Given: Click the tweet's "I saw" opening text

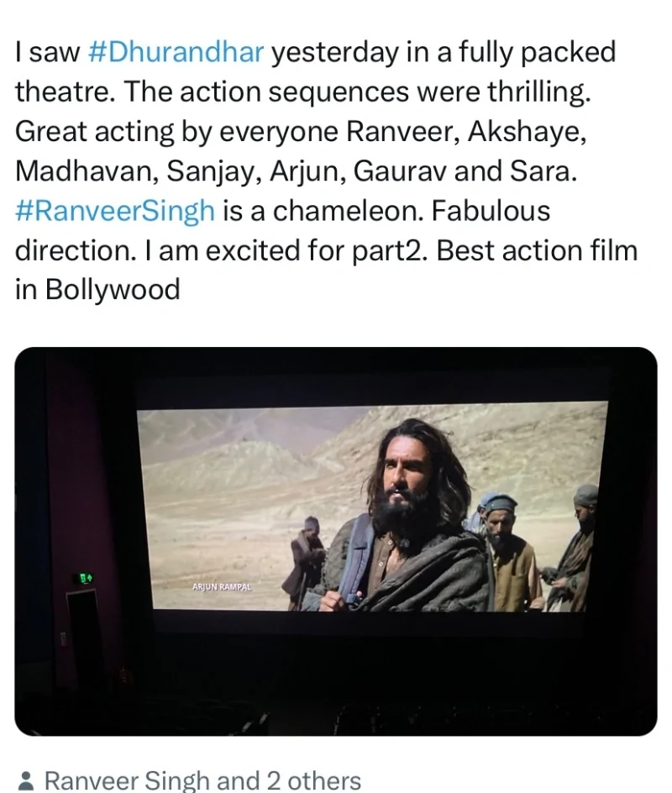Looking at the screenshot, I should coord(48,52).
